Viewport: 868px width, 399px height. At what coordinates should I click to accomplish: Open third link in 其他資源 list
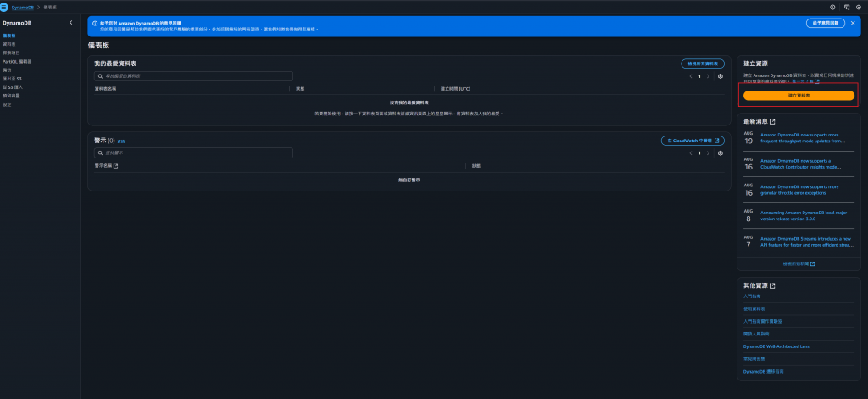[x=762, y=321]
